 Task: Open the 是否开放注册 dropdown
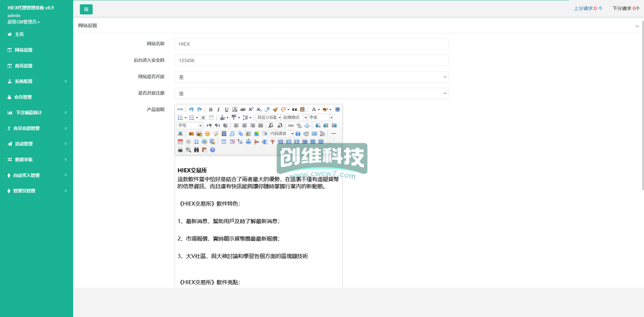(311, 93)
